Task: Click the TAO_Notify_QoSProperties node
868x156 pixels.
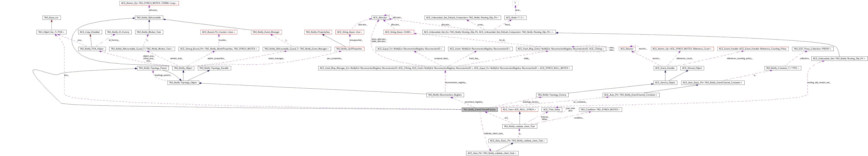Action: pos(350,49)
